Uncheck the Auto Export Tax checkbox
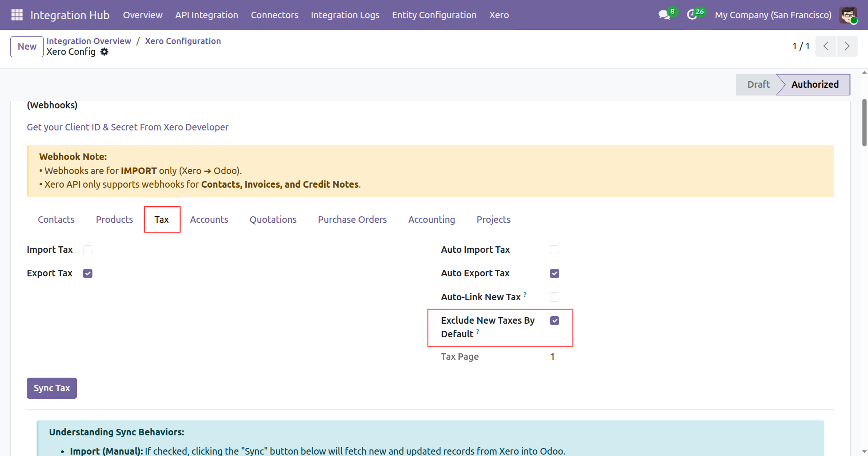 555,274
